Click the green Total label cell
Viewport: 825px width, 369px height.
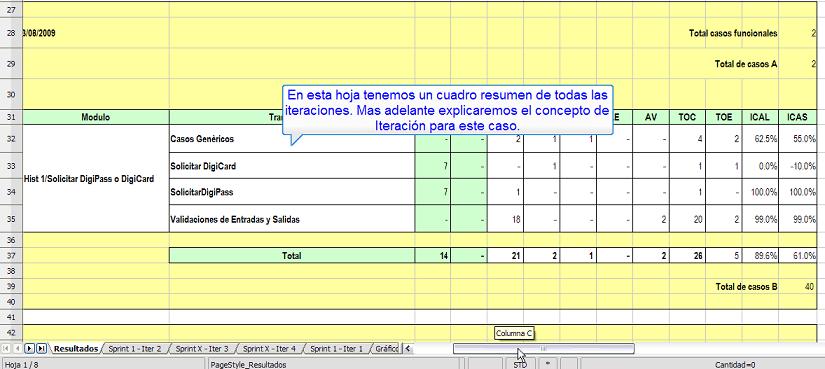tap(292, 255)
